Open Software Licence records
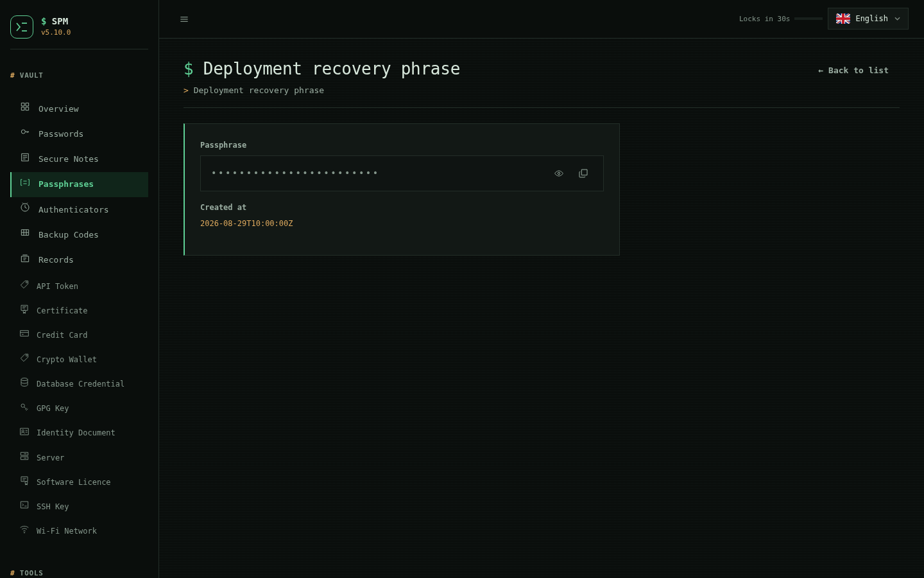 click(80, 482)
